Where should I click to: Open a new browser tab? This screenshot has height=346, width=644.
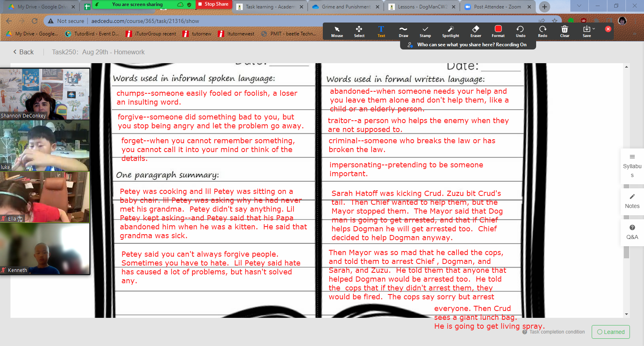click(544, 6)
